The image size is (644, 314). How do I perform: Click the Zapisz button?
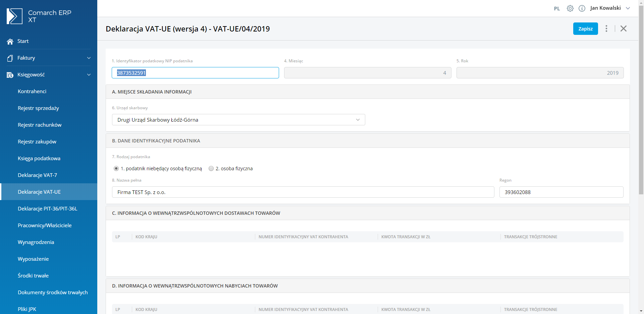[x=585, y=29]
